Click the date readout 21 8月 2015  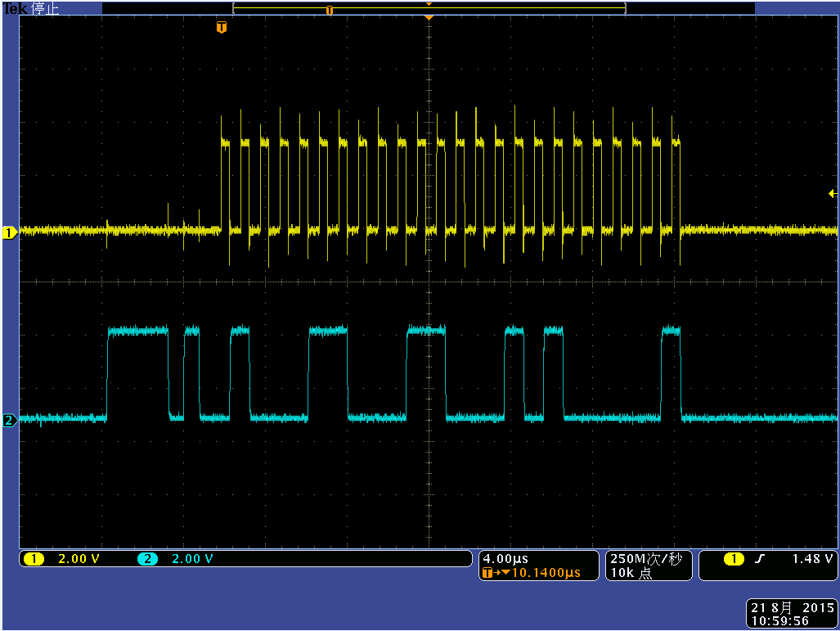point(793,607)
